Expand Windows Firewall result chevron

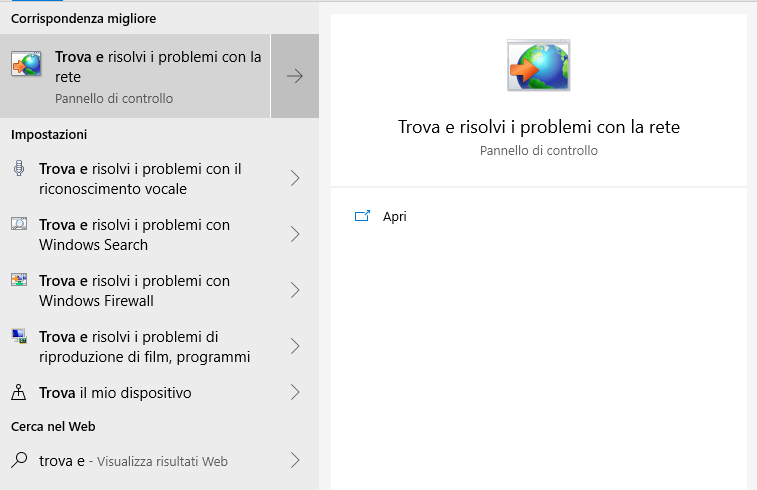[295, 290]
